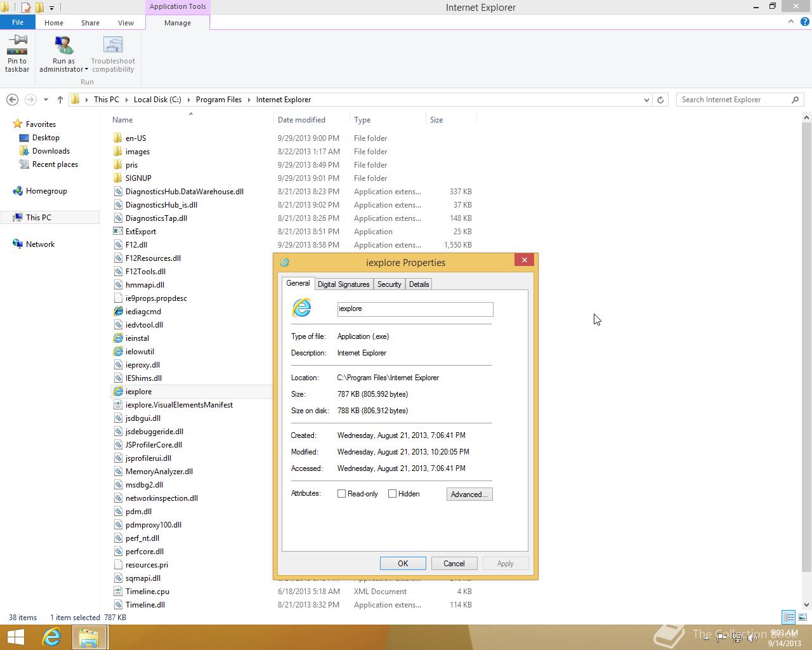Image resolution: width=812 pixels, height=650 pixels.
Task: Toggle the Read-only attribute checkbox
Action: [342, 494]
